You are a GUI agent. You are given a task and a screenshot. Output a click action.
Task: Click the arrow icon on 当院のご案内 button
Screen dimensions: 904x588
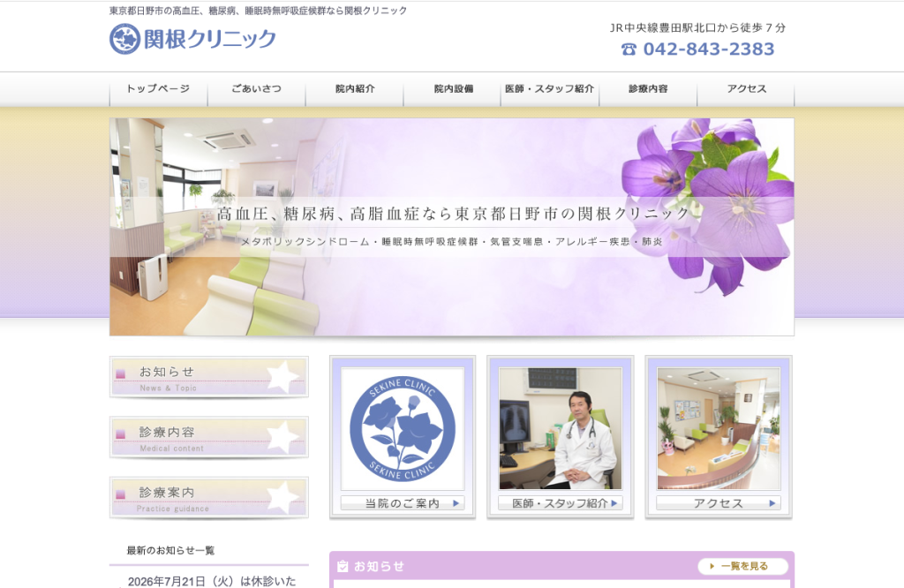click(456, 503)
